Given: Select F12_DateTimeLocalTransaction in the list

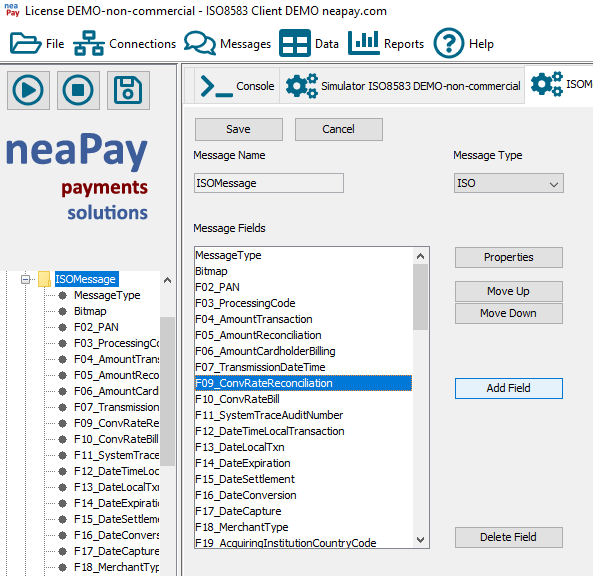Looking at the screenshot, I should (x=303, y=431).
